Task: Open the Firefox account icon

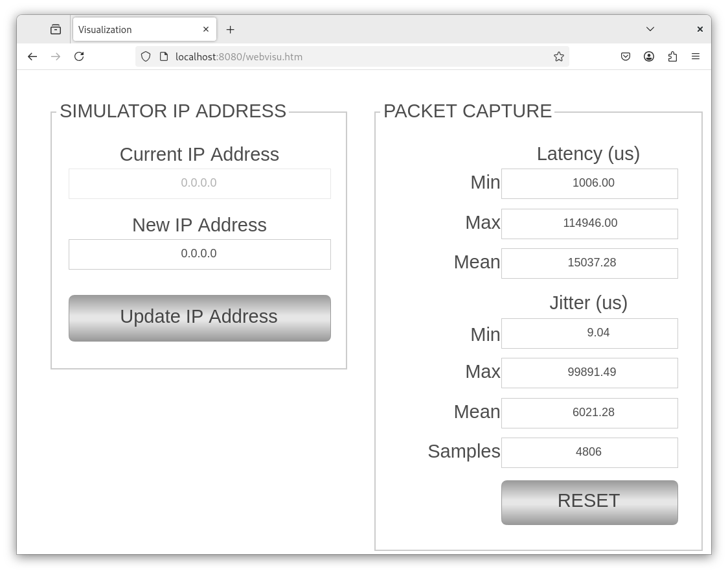Action: point(649,56)
